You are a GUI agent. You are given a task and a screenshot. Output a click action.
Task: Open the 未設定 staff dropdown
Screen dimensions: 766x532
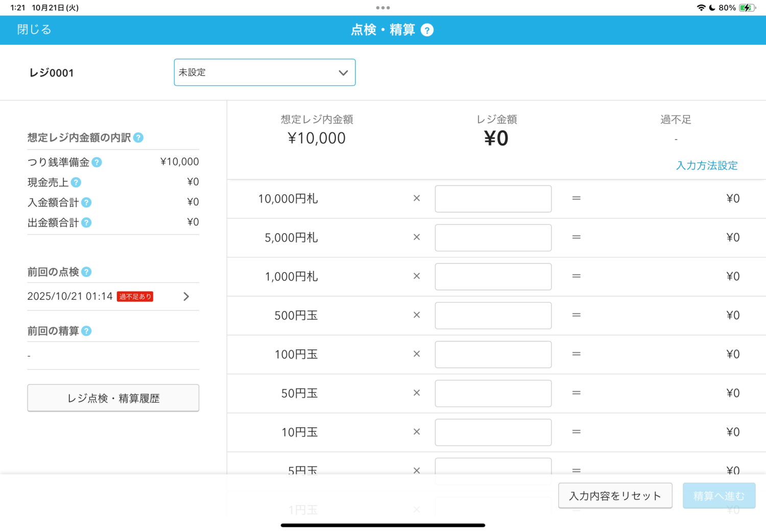pos(265,72)
